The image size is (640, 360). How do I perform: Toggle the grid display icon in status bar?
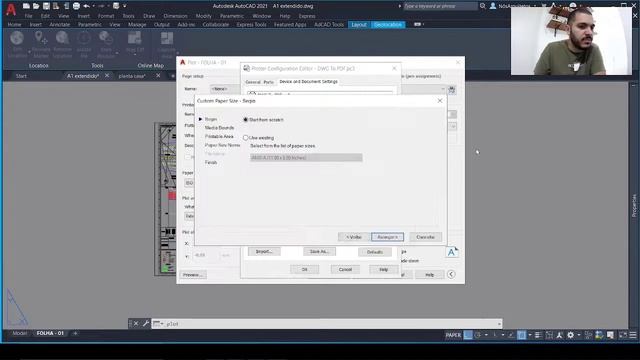(468, 335)
